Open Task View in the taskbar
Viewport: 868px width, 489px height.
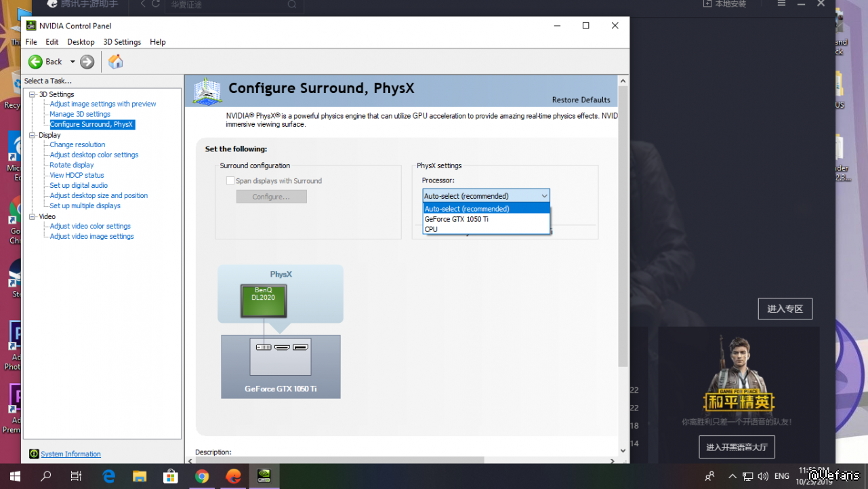pyautogui.click(x=77, y=476)
